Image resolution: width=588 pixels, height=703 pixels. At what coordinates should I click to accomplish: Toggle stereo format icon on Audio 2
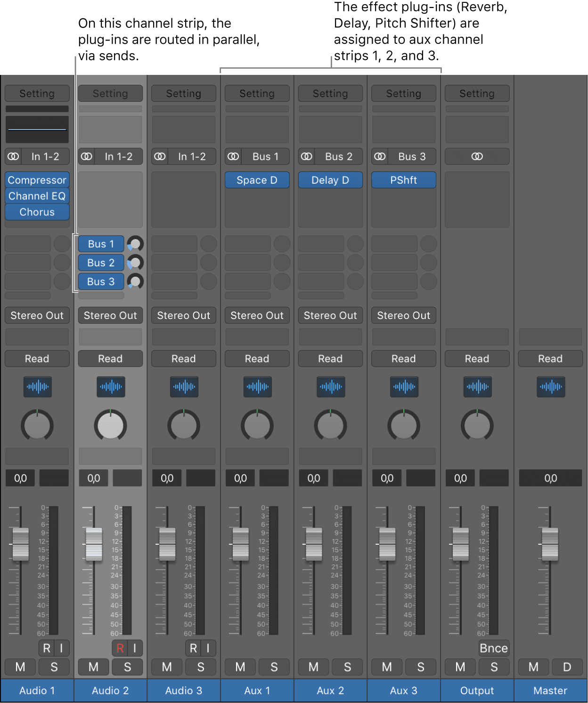(87, 156)
